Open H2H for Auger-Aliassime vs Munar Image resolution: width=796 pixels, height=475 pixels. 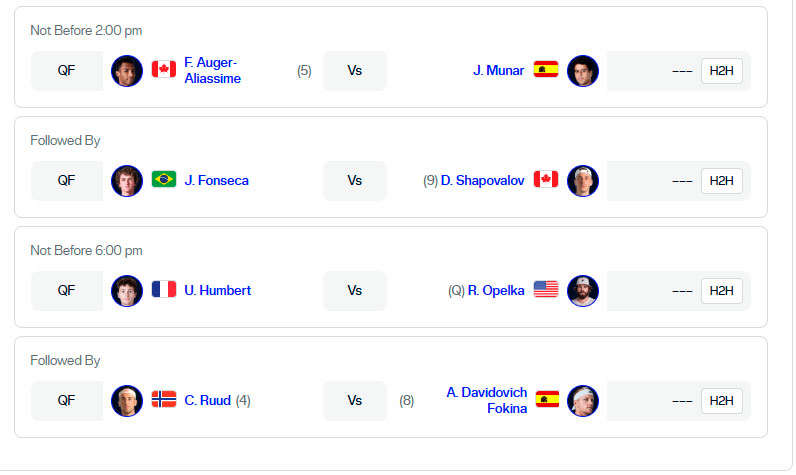[x=721, y=71]
